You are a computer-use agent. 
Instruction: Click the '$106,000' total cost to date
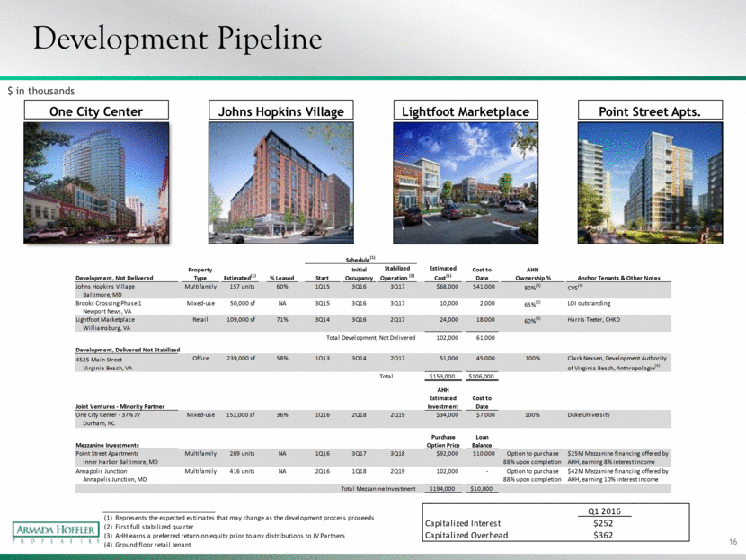[x=482, y=377]
